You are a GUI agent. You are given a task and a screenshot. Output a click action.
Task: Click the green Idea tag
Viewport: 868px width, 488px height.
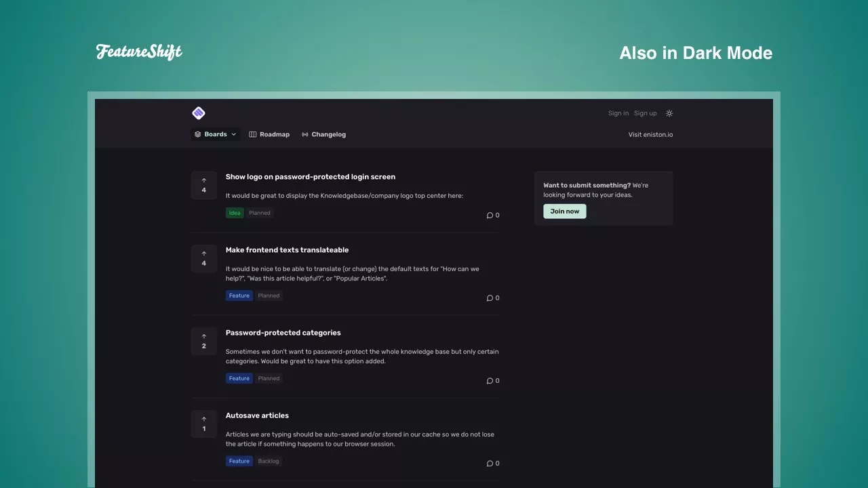click(235, 213)
